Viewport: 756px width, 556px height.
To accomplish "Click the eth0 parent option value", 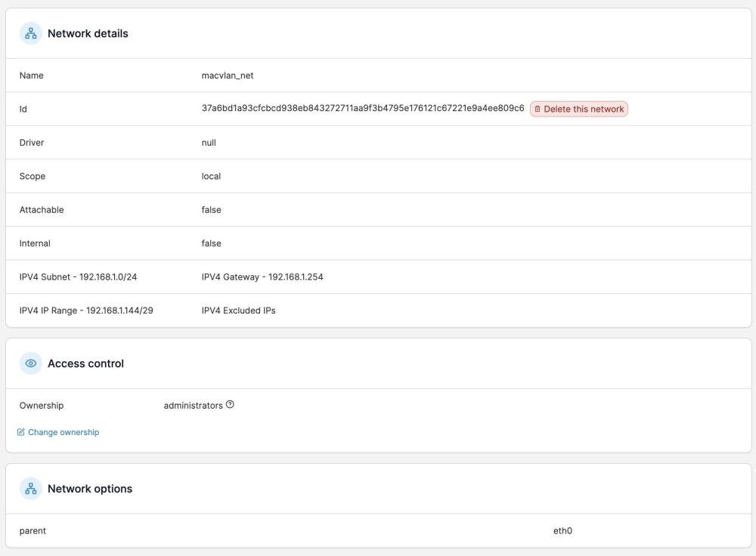I will (562, 531).
